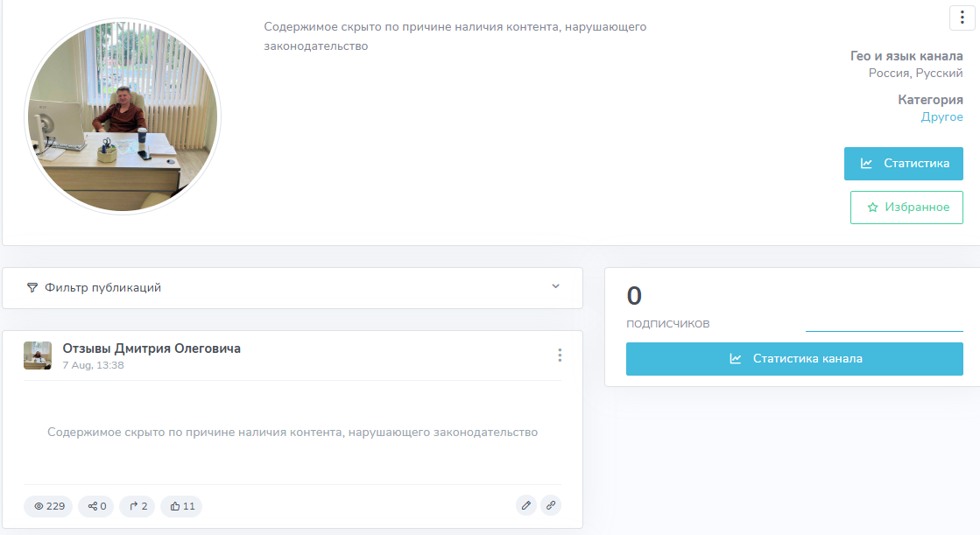Click the thumbs-up likes counter showing 11
980x535 pixels.
click(181, 506)
